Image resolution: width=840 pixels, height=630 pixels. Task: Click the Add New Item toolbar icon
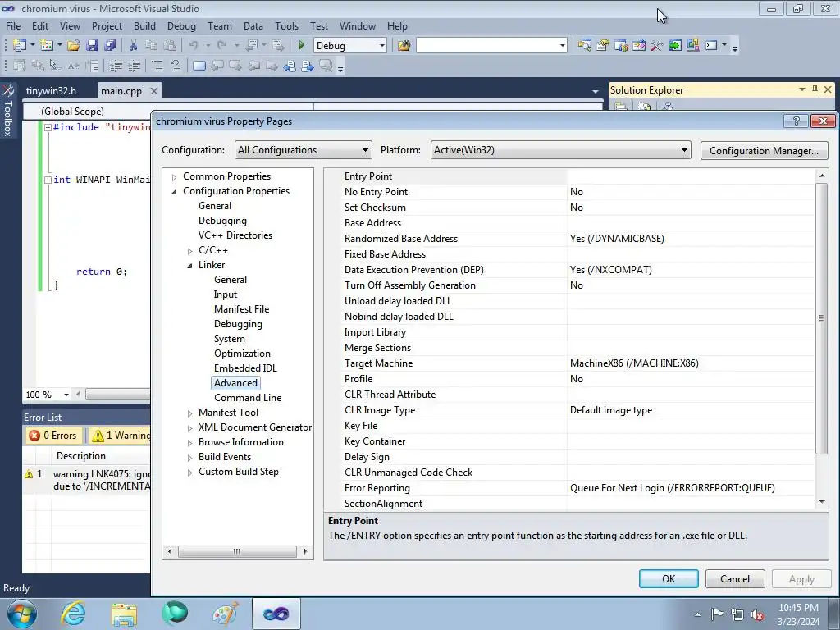pos(47,46)
